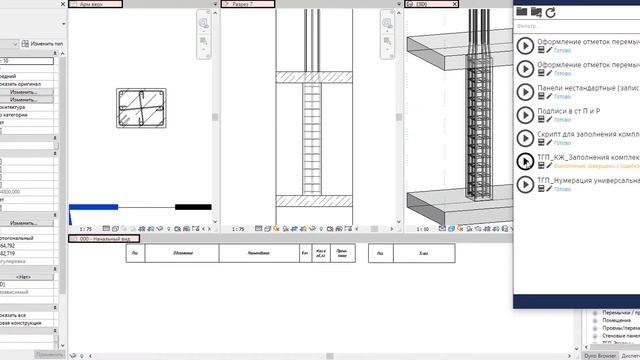640x360 pixels.
Task: Switch to the 'Арм верх' view tab
Action: [95, 4]
